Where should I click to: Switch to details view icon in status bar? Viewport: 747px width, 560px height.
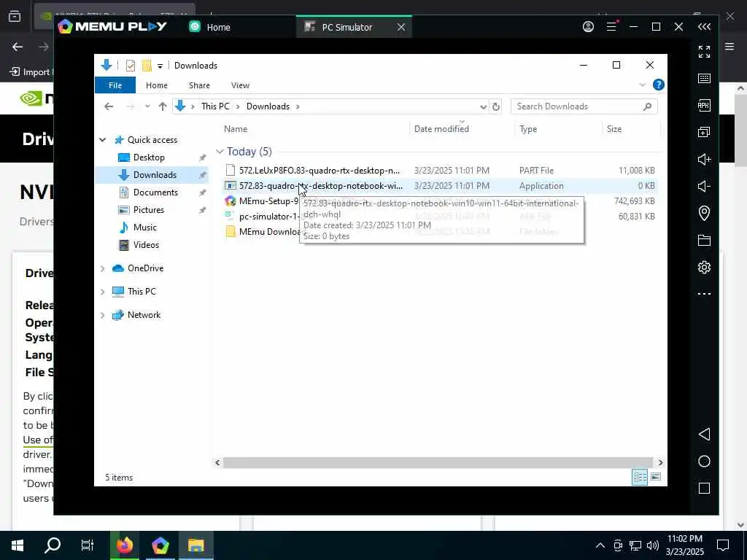(x=639, y=477)
